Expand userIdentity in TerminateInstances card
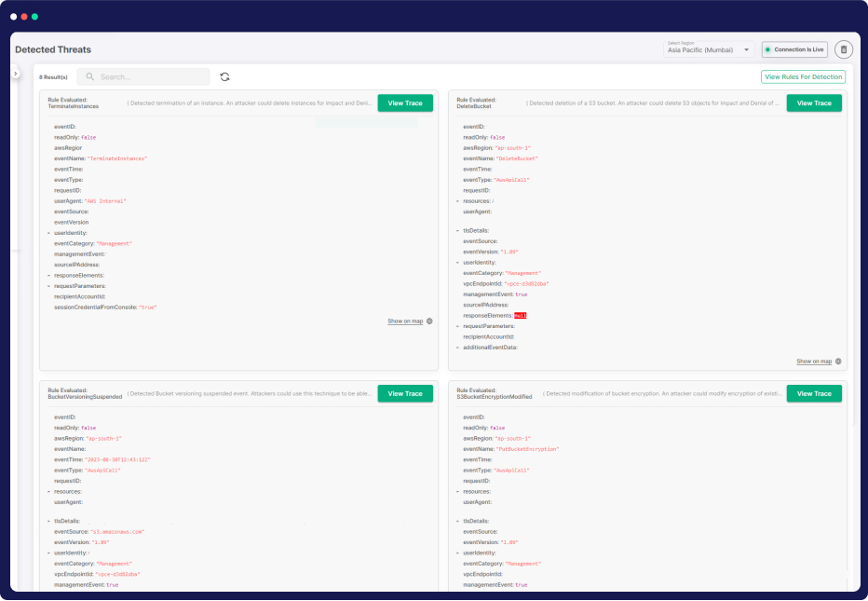This screenshot has height=601, width=868. tap(48, 233)
